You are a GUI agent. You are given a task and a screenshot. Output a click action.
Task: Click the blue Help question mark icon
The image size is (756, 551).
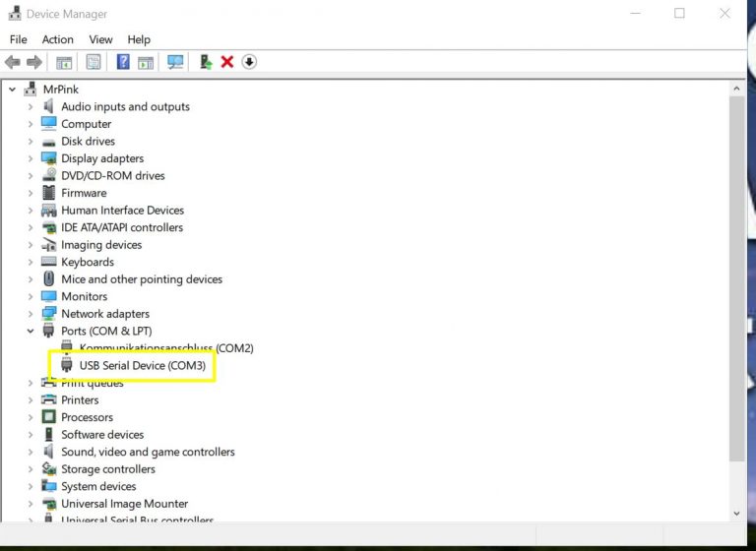click(x=123, y=62)
